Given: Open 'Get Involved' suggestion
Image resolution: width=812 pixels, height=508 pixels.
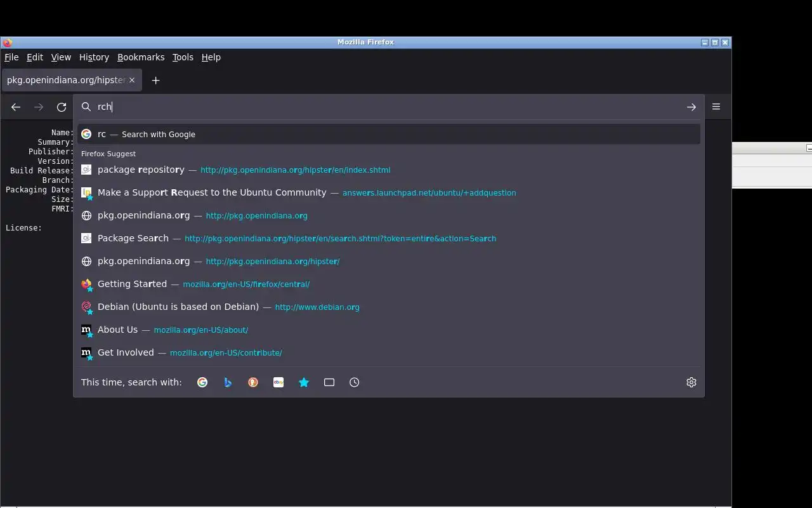Looking at the screenshot, I should tap(389, 352).
